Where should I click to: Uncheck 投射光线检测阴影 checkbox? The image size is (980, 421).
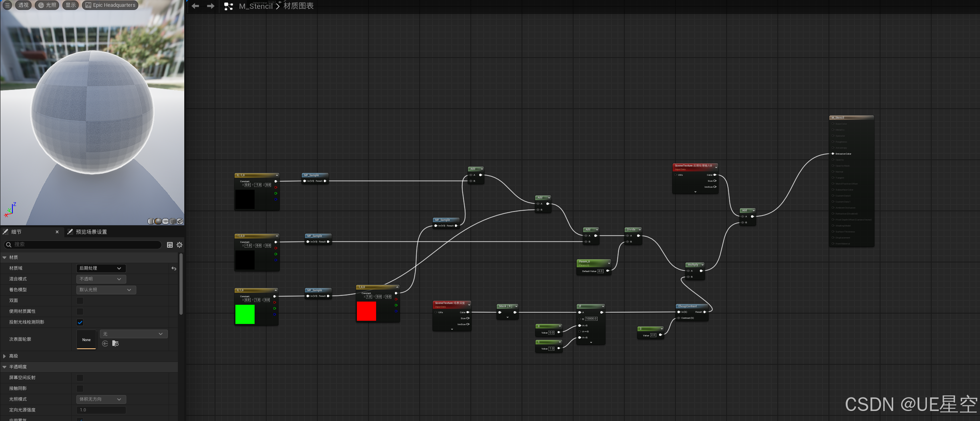(80, 322)
